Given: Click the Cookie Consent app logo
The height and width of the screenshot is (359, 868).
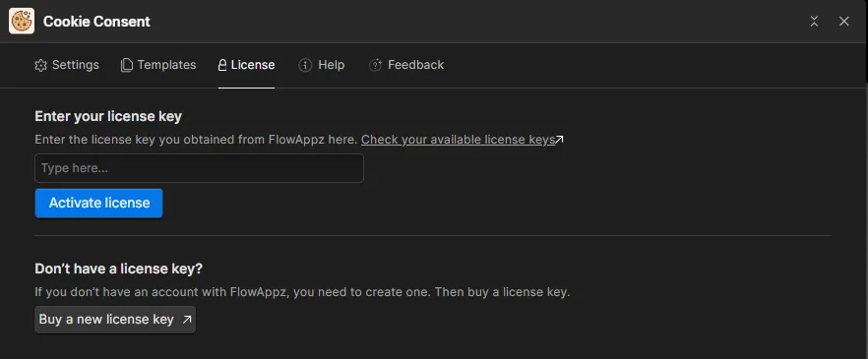Looking at the screenshot, I should [x=22, y=21].
